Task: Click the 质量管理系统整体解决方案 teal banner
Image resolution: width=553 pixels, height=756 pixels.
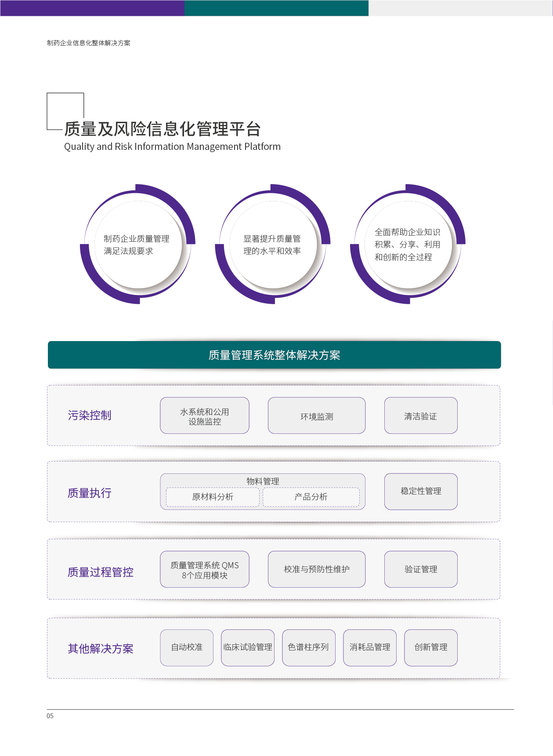Action: tap(274, 355)
